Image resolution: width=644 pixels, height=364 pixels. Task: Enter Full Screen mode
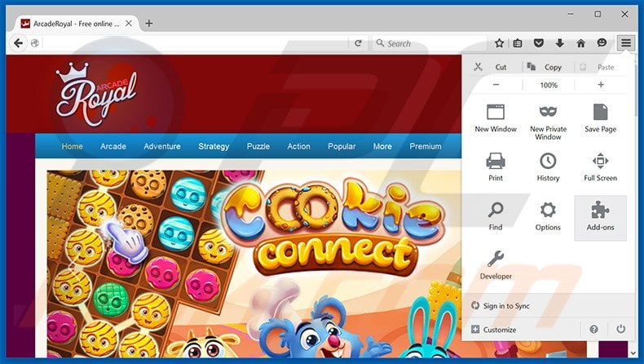pyautogui.click(x=600, y=166)
